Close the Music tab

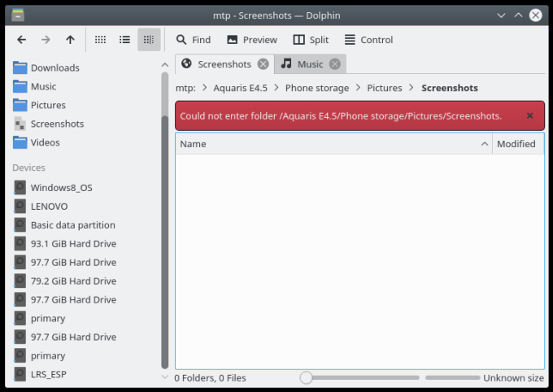335,64
